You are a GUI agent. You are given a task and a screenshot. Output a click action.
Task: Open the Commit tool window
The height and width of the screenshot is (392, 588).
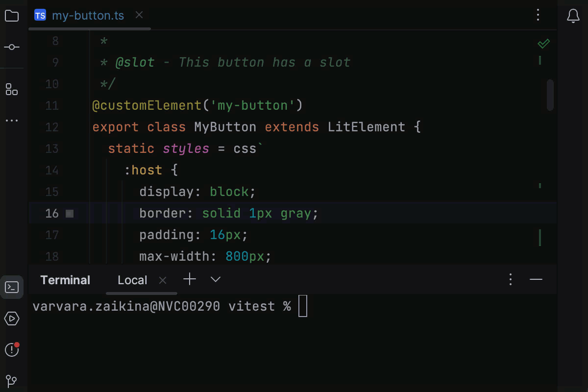pyautogui.click(x=12, y=47)
